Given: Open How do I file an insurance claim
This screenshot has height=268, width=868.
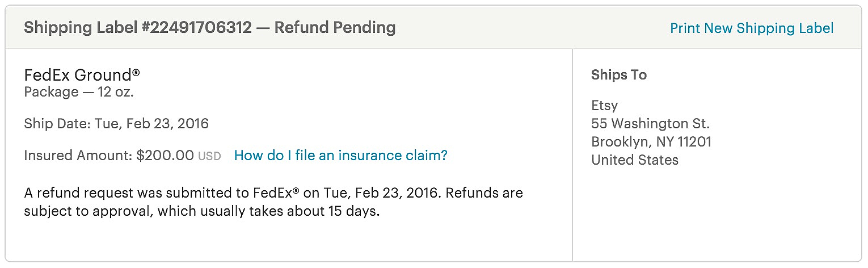Looking at the screenshot, I should point(341,155).
